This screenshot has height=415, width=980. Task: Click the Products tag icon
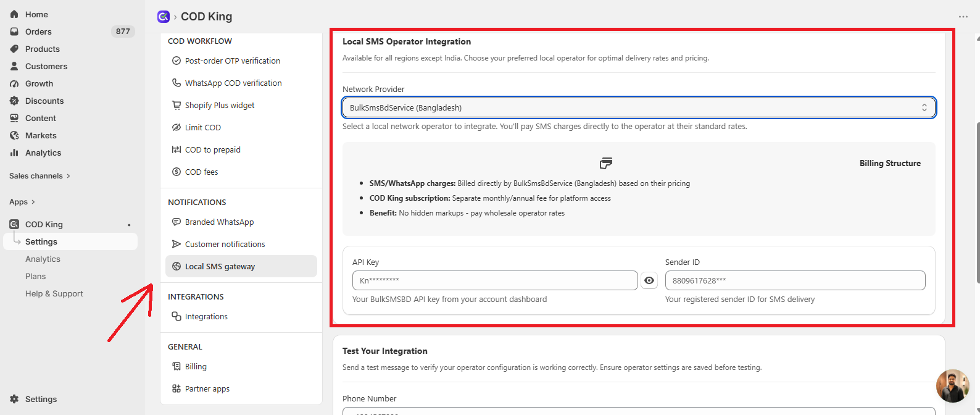(14, 49)
